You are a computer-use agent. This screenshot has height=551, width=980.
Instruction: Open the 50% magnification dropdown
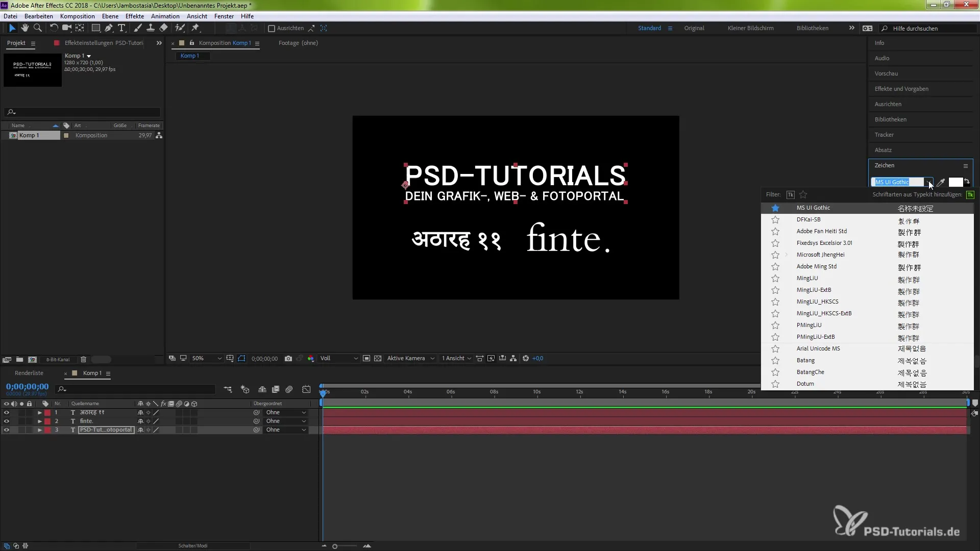206,359
